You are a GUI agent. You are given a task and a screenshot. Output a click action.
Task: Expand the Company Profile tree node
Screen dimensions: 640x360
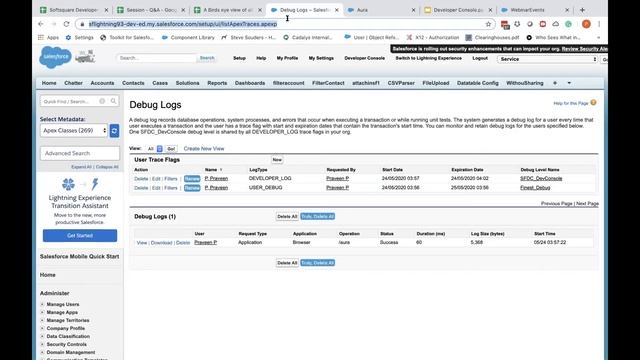point(42,328)
